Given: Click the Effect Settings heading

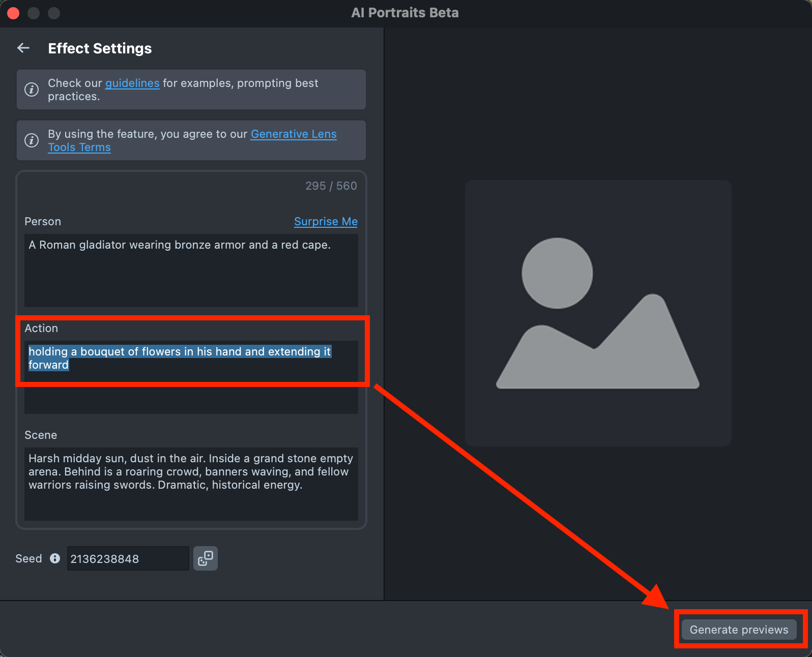Looking at the screenshot, I should point(100,48).
